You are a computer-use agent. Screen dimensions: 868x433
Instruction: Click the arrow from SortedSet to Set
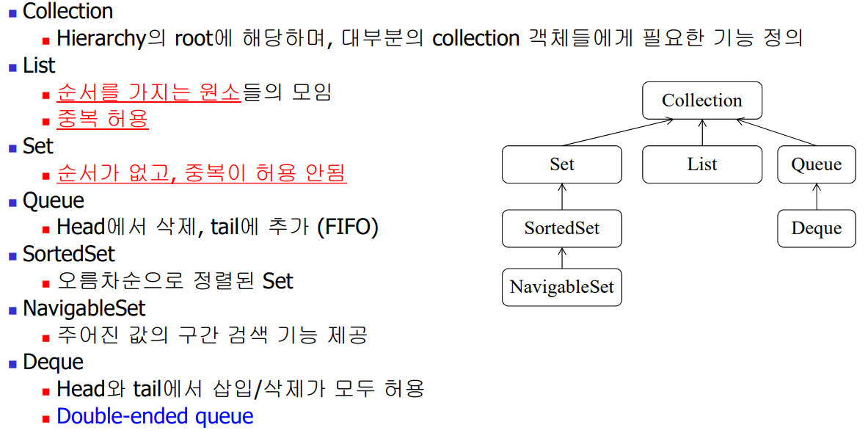(562, 197)
